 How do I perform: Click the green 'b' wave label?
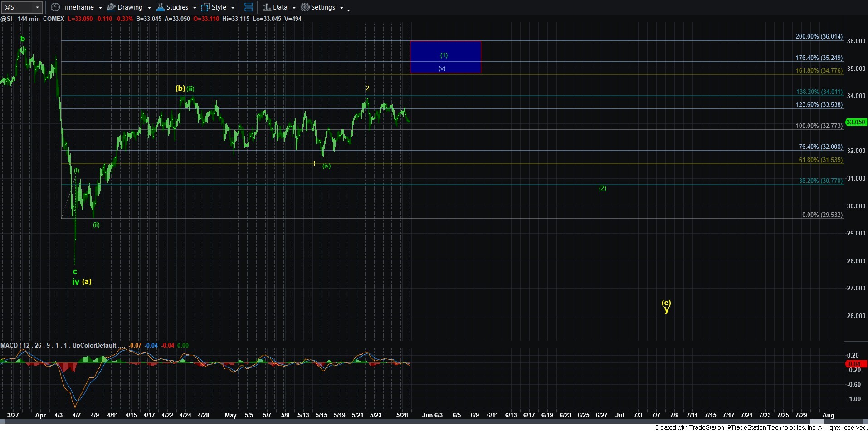tap(23, 39)
